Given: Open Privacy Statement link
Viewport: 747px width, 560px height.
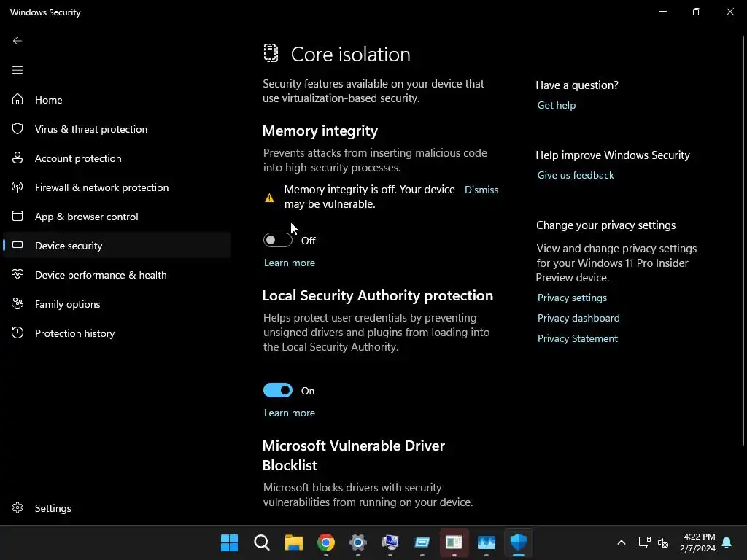Looking at the screenshot, I should 578,338.
